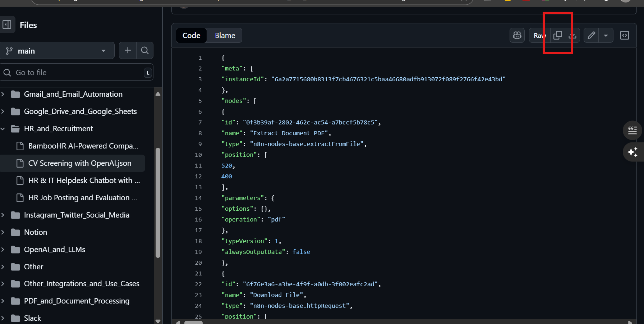This screenshot has height=324, width=644.
Task: Collapse the file tree side panel
Action: coord(7,25)
